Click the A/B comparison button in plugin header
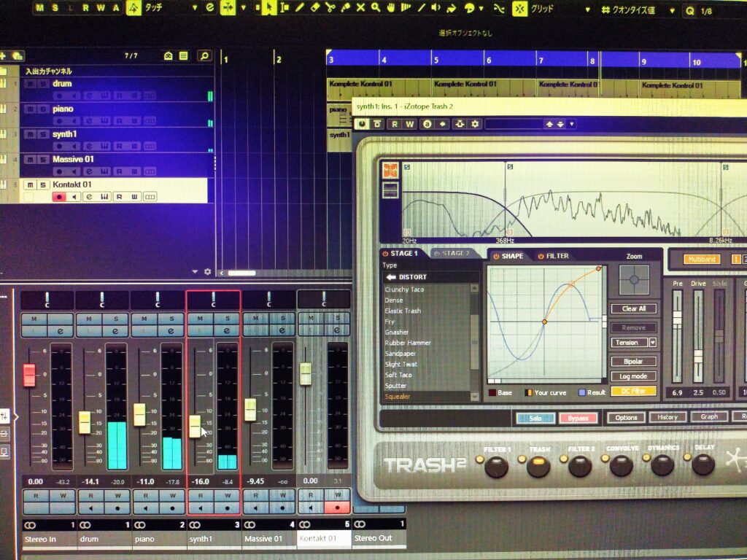Image resolution: width=747 pixels, height=560 pixels. 427,124
